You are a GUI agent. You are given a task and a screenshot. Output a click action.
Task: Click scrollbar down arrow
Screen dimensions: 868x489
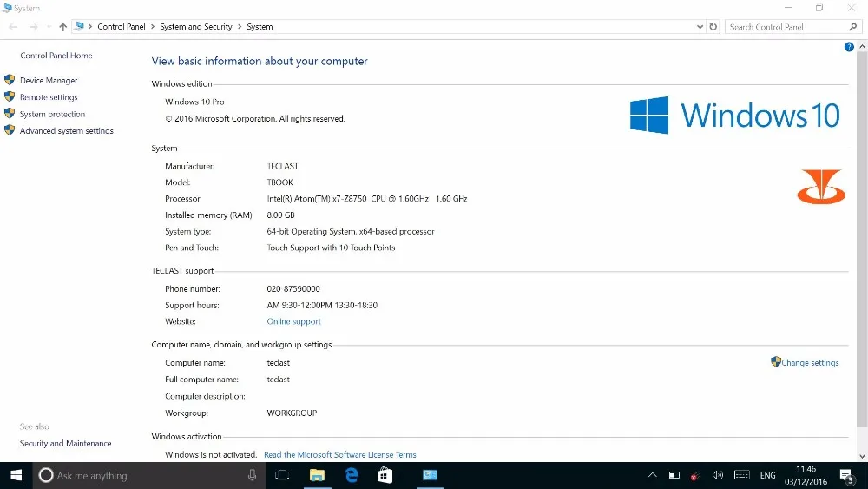pyautogui.click(x=862, y=456)
